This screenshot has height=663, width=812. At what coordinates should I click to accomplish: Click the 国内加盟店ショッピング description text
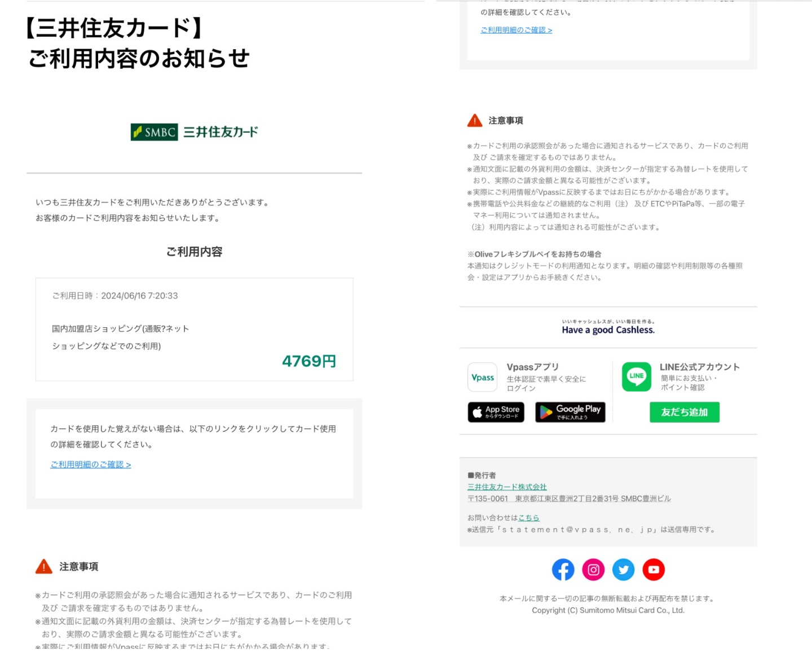(121, 337)
